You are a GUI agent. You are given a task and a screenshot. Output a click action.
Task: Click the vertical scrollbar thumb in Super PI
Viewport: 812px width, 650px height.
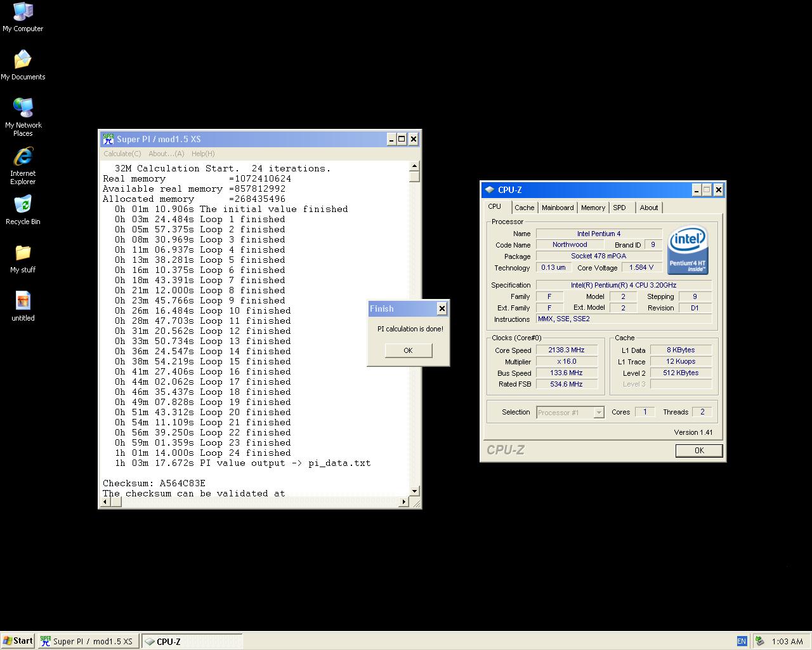click(x=415, y=176)
